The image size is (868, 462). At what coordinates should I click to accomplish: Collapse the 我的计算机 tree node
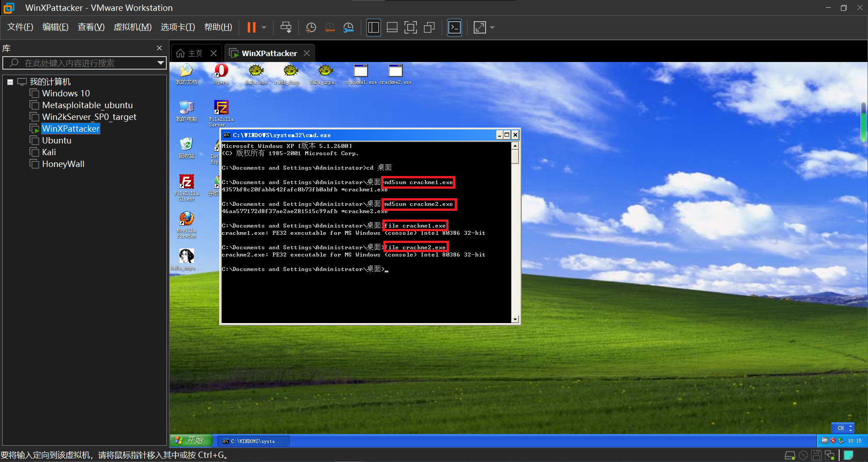(10, 82)
